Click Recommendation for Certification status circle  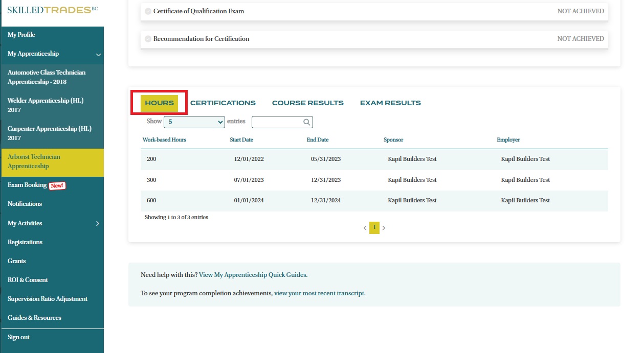pos(148,39)
